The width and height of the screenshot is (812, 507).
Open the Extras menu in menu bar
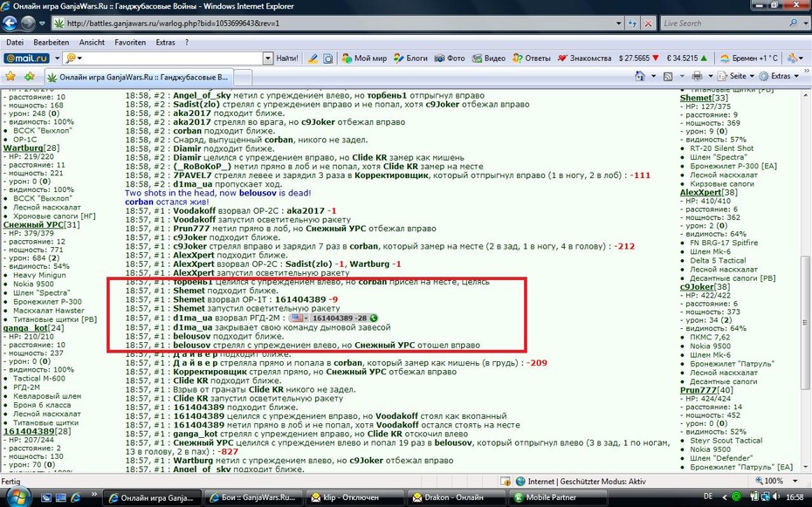click(165, 43)
